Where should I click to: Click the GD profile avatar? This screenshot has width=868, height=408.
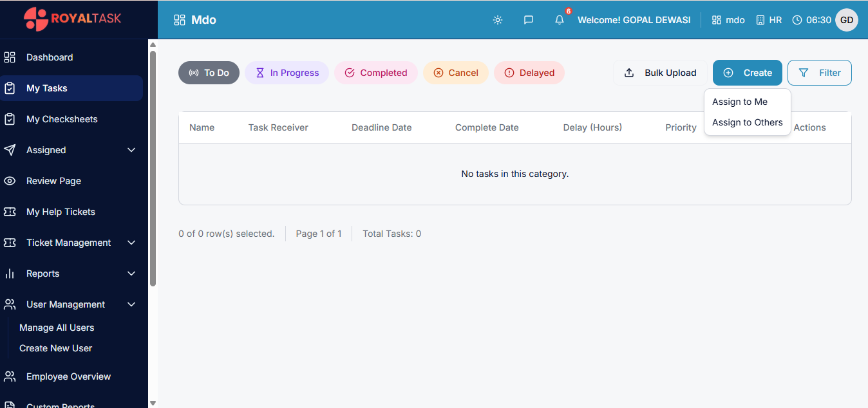pyautogui.click(x=846, y=20)
